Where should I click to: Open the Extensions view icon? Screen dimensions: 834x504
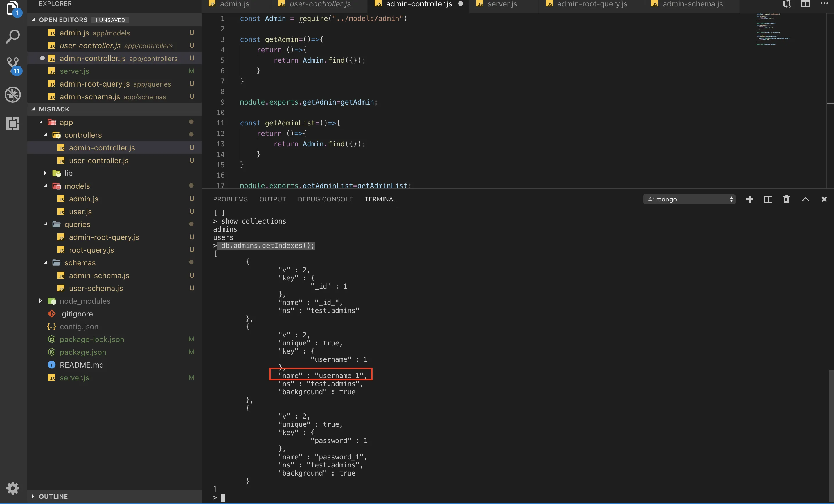[13, 123]
